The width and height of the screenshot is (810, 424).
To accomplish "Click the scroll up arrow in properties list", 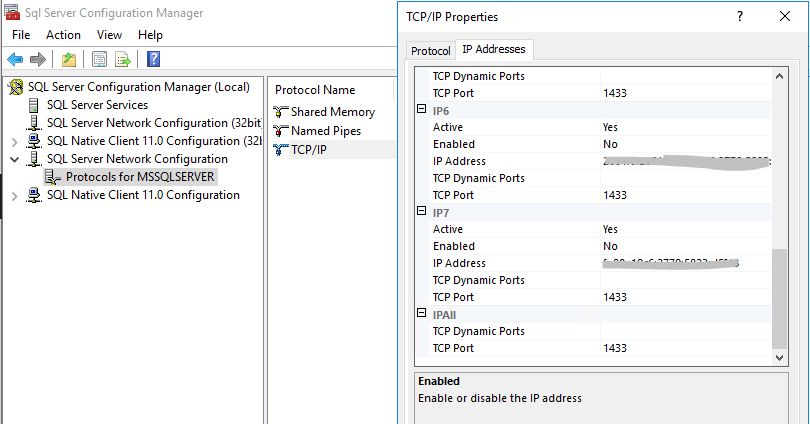I will [780, 76].
